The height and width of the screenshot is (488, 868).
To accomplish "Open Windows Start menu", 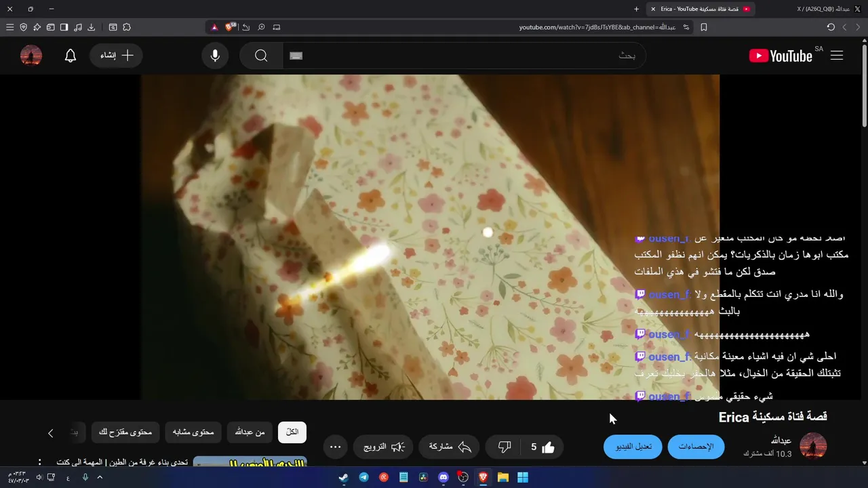I will point(523,477).
